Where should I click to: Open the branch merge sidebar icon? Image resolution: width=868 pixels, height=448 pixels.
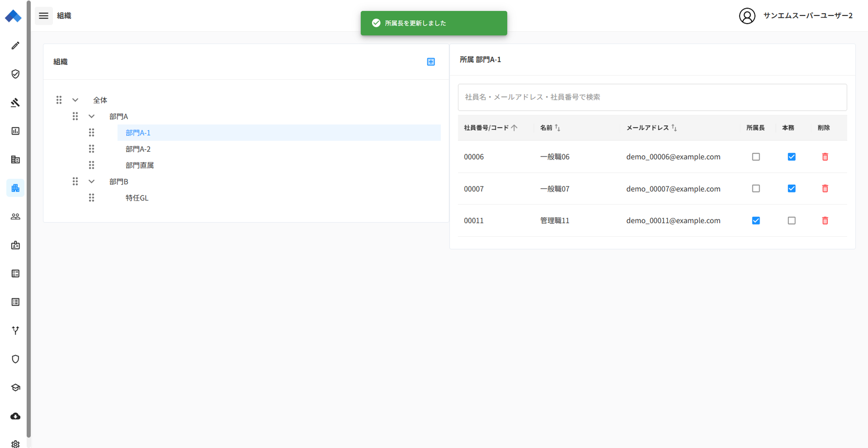coord(15,330)
